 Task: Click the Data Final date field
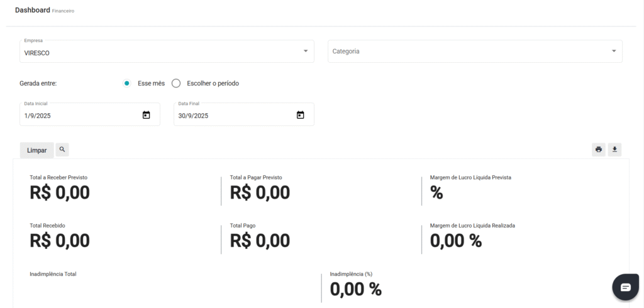pyautogui.click(x=233, y=116)
